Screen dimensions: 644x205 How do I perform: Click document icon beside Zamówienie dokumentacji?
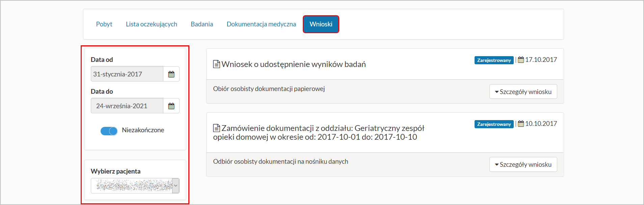pos(216,128)
